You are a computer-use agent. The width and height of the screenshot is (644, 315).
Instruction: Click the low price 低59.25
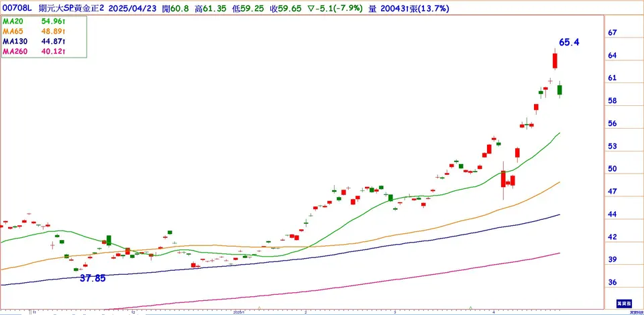tap(248, 9)
